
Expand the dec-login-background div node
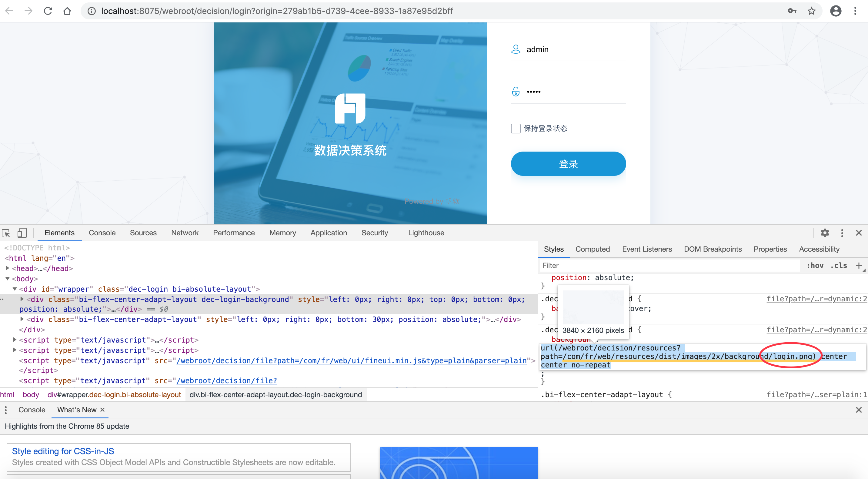point(22,299)
